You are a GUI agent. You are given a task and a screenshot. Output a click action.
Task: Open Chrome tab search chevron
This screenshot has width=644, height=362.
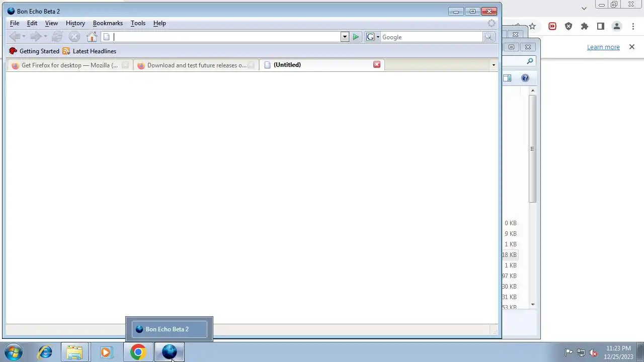[584, 8]
